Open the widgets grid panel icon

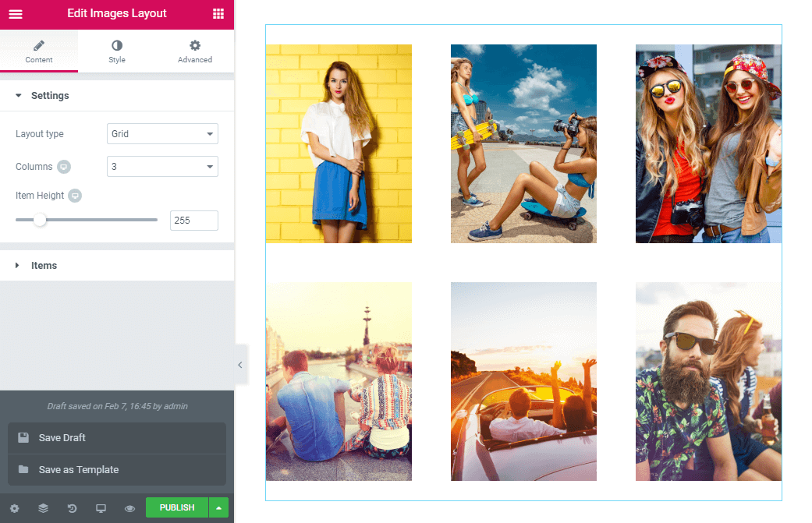(x=218, y=14)
